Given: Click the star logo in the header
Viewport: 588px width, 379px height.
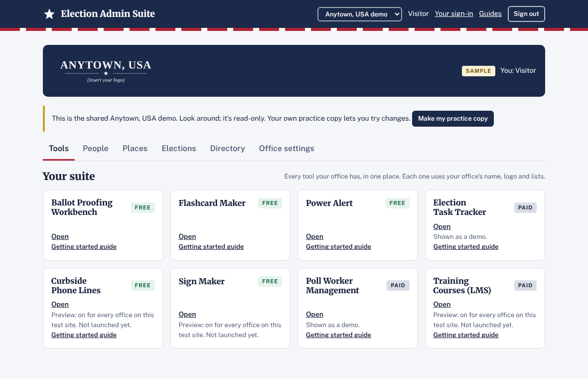Looking at the screenshot, I should pyautogui.click(x=49, y=14).
